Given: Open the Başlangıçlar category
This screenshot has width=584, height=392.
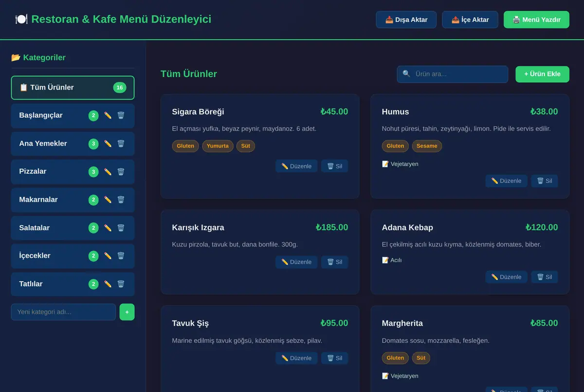Looking at the screenshot, I should click(73, 116).
